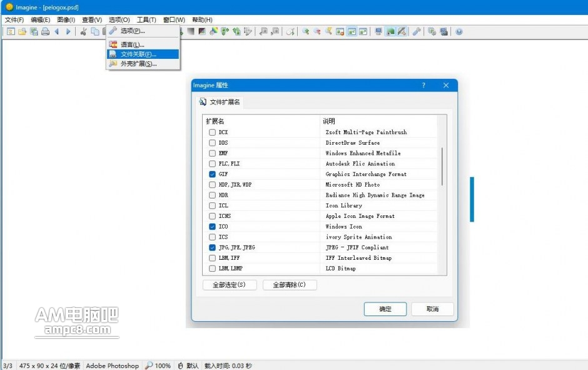Toggle the HDR extension checkbox
Image resolution: width=588 pixels, height=370 pixels.
pyautogui.click(x=212, y=195)
